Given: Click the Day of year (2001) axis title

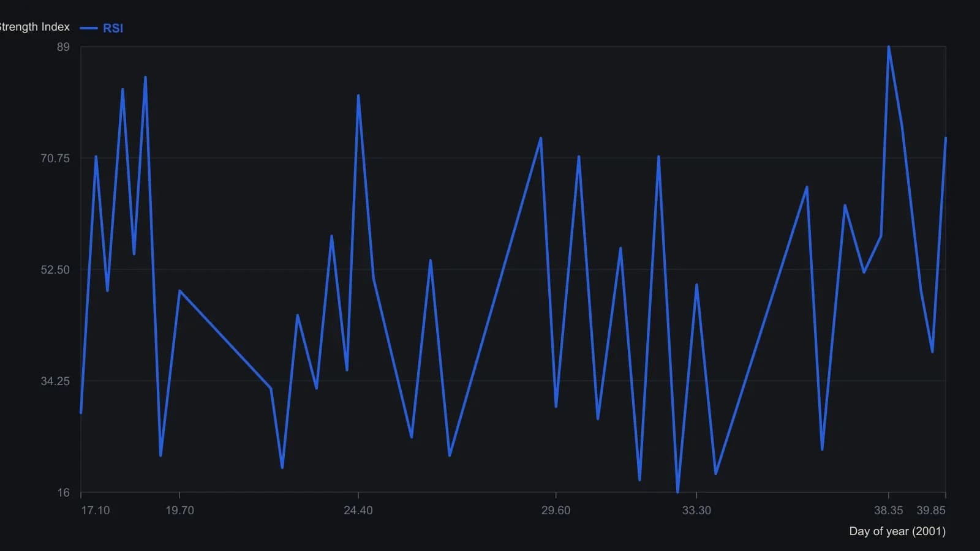Looking at the screenshot, I should click(x=897, y=531).
